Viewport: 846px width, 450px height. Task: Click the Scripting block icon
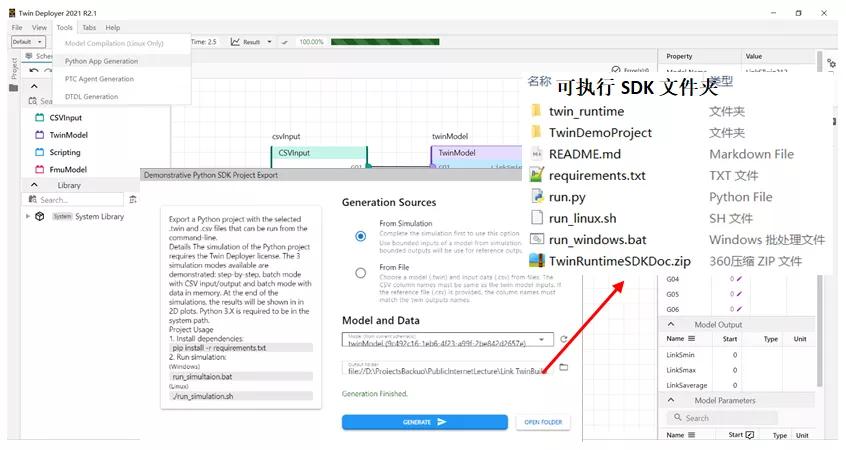39,152
